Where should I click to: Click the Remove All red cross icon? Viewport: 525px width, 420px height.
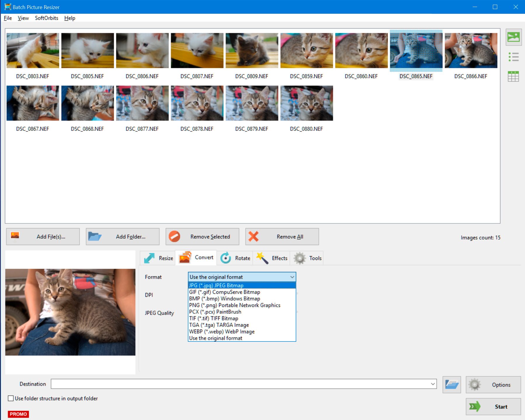(254, 237)
